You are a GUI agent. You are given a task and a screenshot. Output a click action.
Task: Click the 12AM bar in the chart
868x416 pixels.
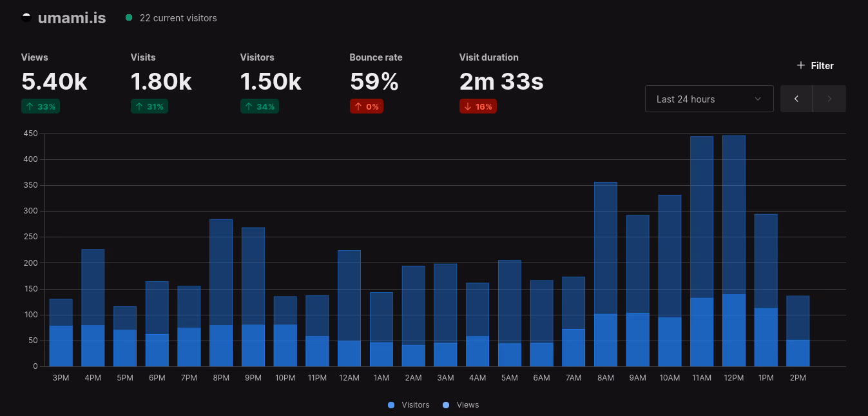coord(349,308)
